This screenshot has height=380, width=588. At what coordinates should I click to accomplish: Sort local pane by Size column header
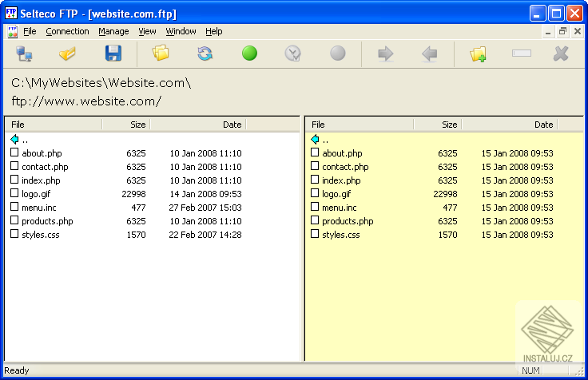[x=126, y=125]
